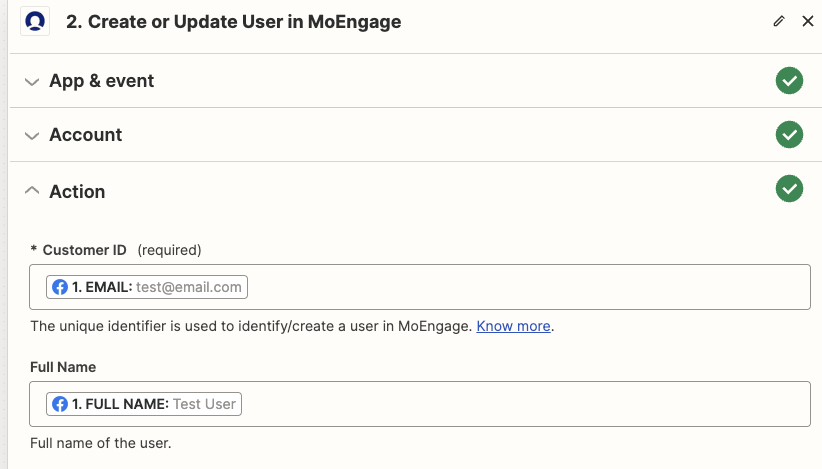Click the MoEngage app logo icon
Image resolution: width=822 pixels, height=469 pixels.
[35, 21]
